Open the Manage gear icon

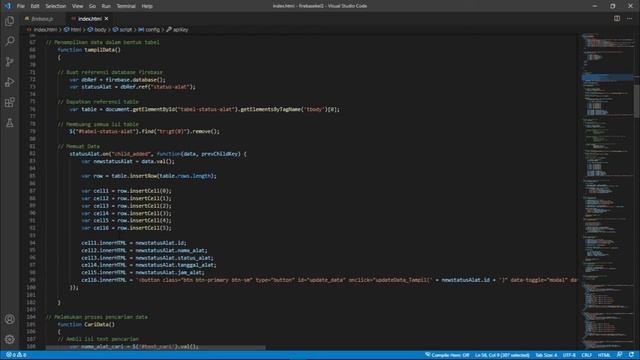pyautogui.click(x=9, y=339)
